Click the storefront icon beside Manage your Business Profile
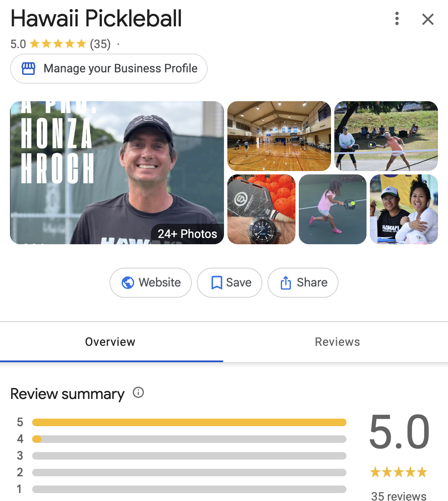 tap(28, 68)
